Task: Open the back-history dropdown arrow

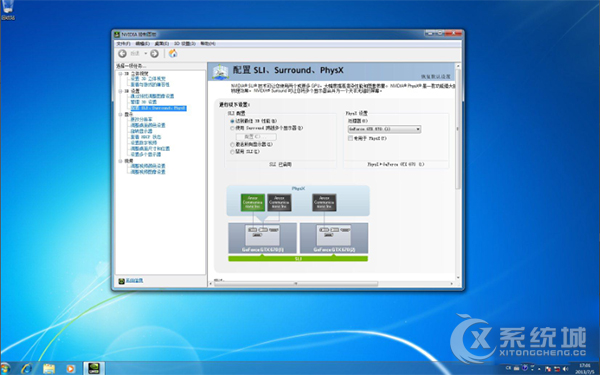Action: [145, 54]
